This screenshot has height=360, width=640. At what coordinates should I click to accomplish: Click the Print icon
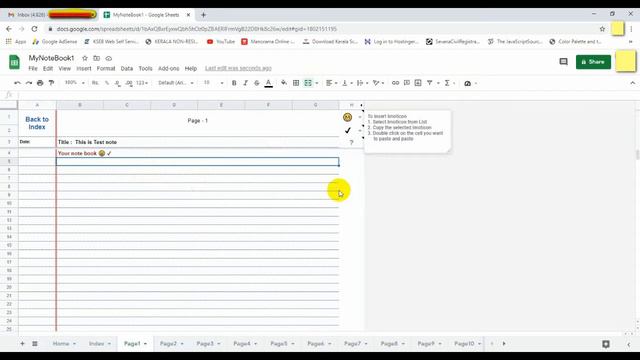[40, 83]
